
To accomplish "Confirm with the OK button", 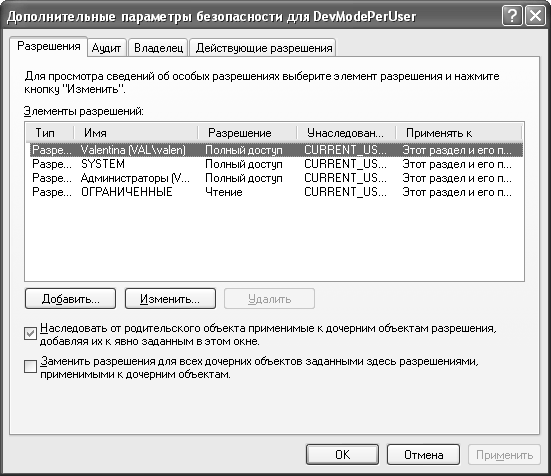I will 342,455.
